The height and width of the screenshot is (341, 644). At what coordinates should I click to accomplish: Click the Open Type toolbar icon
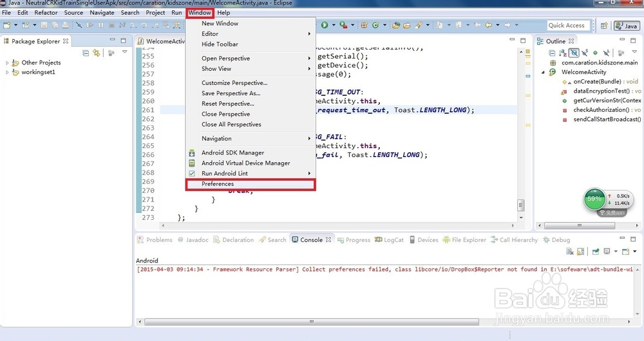coord(396,26)
